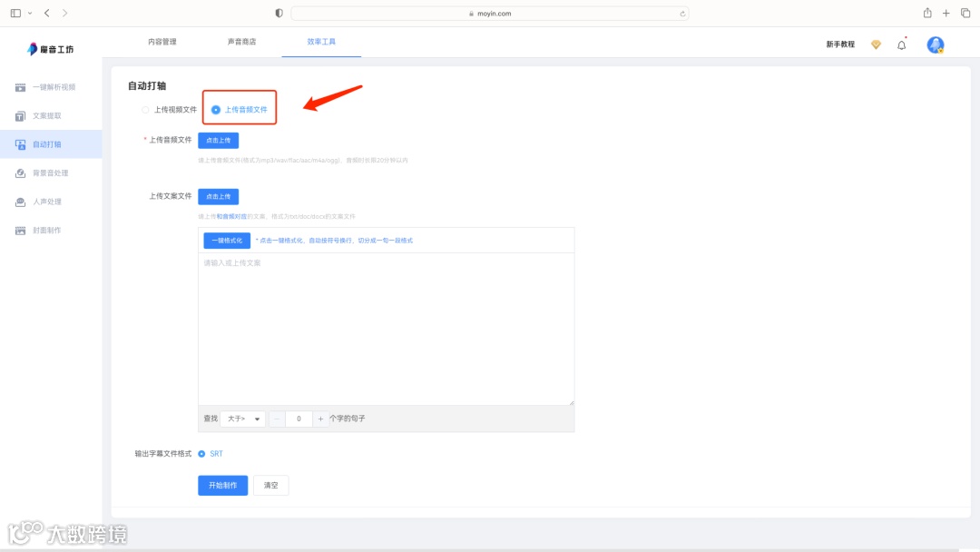Click the 和音频对应 link text
980x552 pixels.
[x=231, y=217]
